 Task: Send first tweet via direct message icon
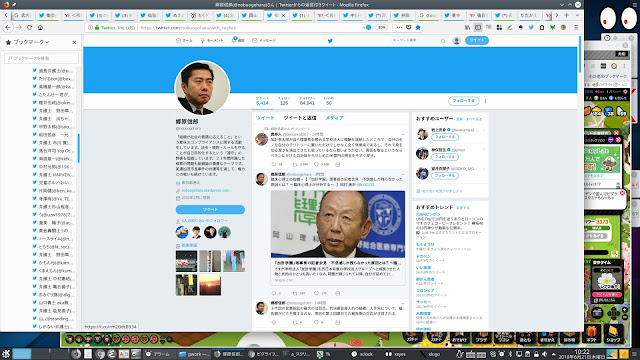coord(338,164)
